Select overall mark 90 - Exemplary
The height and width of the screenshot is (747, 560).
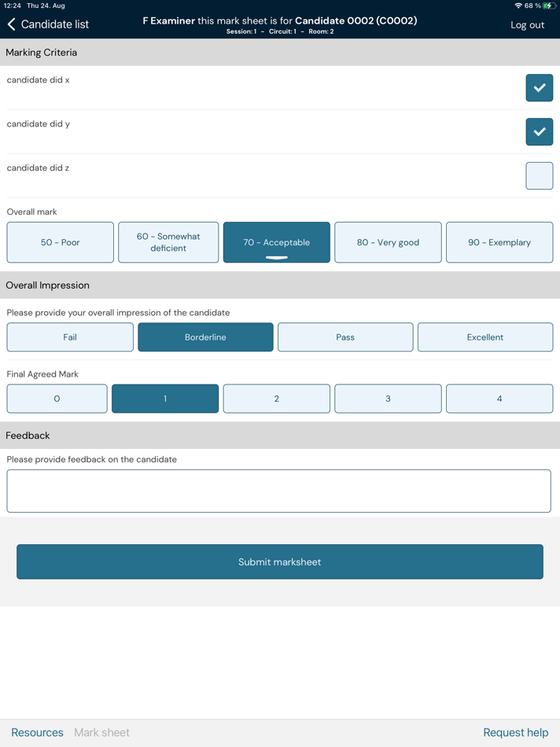(499, 242)
